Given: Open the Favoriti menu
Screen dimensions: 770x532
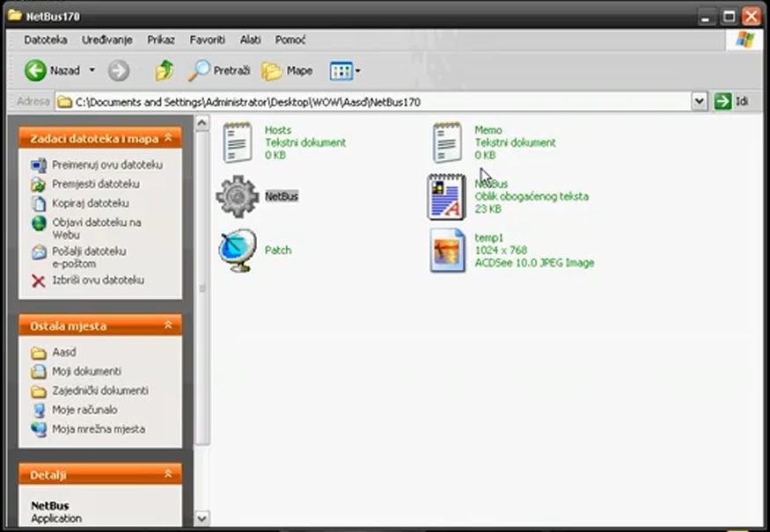Looking at the screenshot, I should 207,40.
